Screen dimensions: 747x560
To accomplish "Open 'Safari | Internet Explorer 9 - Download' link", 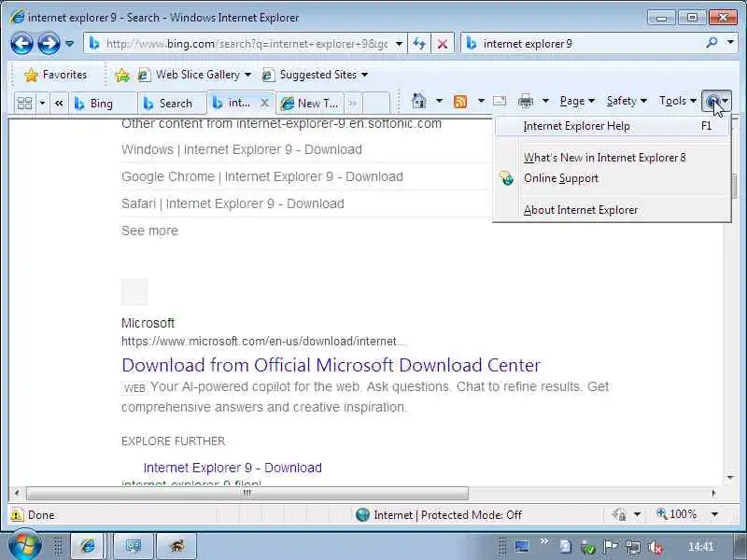I will coord(233,203).
